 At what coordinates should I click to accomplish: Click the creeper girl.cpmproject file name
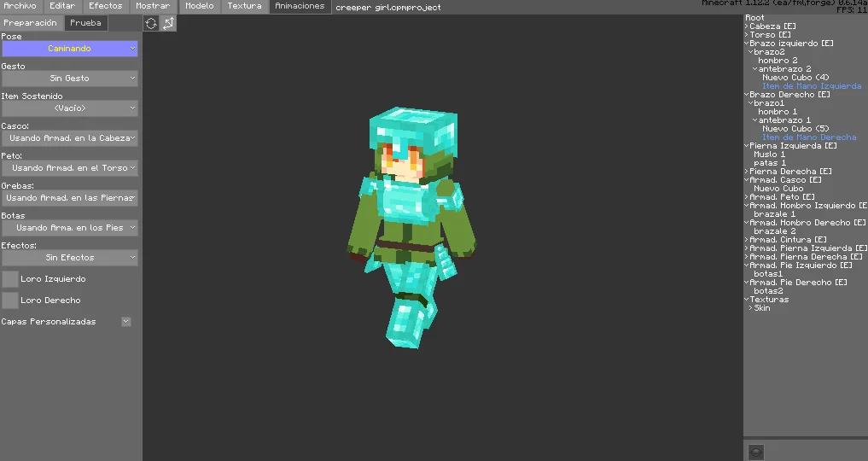[x=388, y=7]
